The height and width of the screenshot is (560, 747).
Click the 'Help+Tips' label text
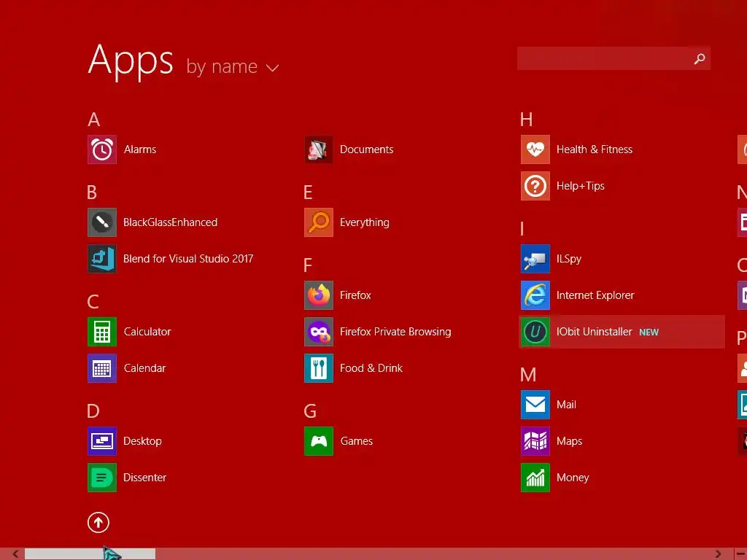tap(581, 186)
